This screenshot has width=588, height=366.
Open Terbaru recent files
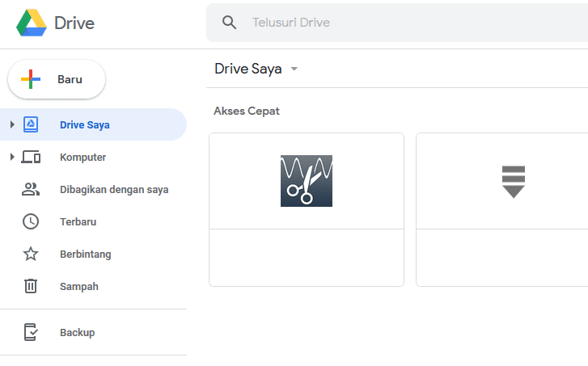[78, 221]
